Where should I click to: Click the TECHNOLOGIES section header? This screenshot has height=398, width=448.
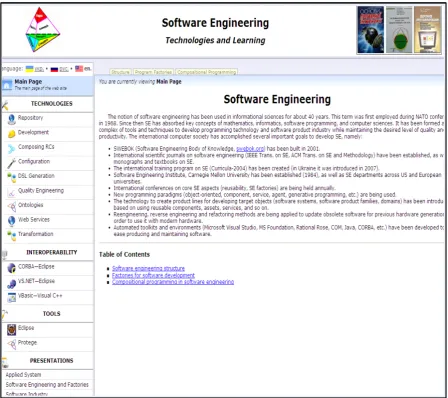52,104
